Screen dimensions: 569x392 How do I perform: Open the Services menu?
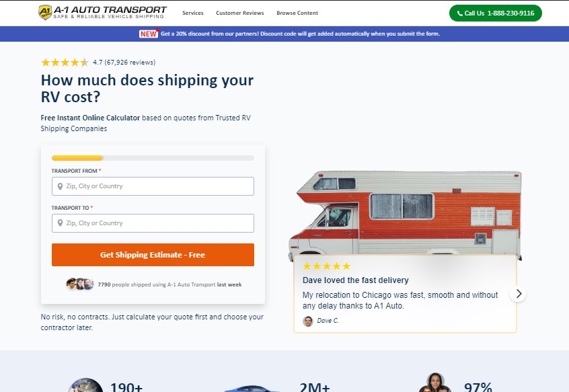click(x=192, y=13)
